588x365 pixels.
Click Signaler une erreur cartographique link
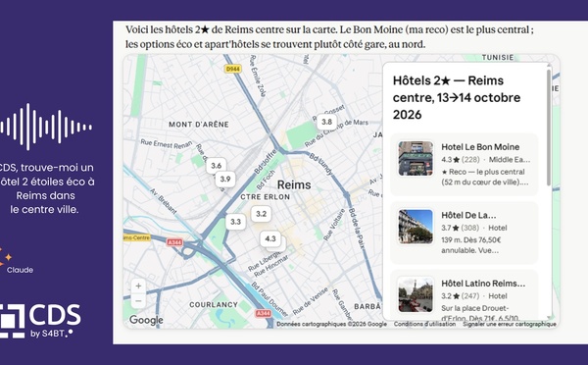tap(510, 324)
